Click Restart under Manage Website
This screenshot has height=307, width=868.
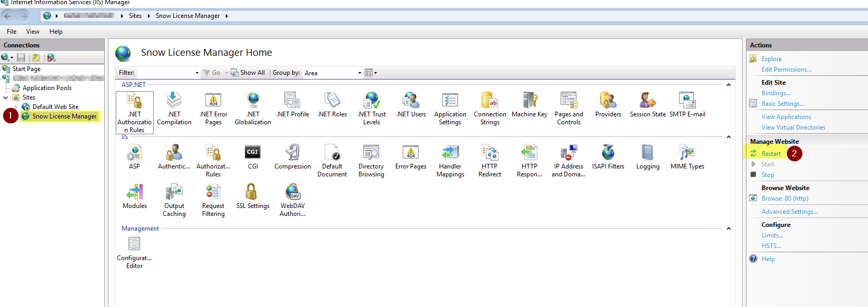coord(771,154)
